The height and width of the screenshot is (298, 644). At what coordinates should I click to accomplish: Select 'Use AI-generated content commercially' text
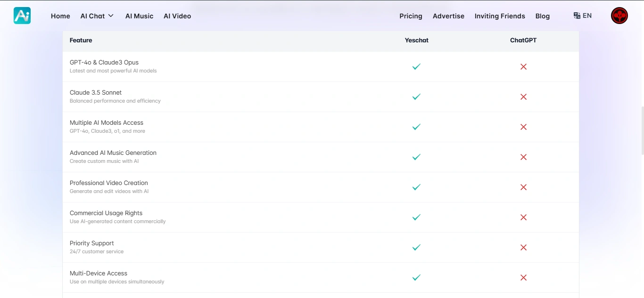coord(118,222)
